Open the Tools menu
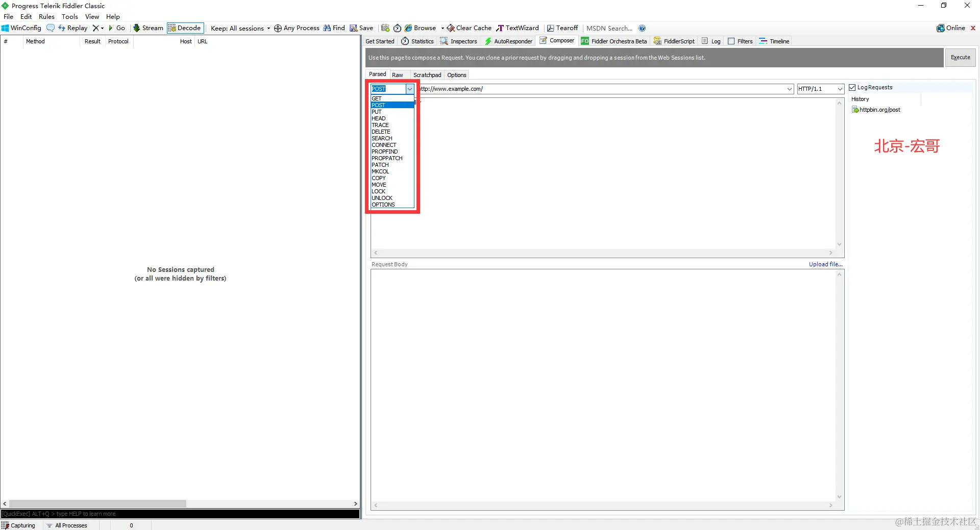Viewport: 980px width, 530px height. pos(70,16)
